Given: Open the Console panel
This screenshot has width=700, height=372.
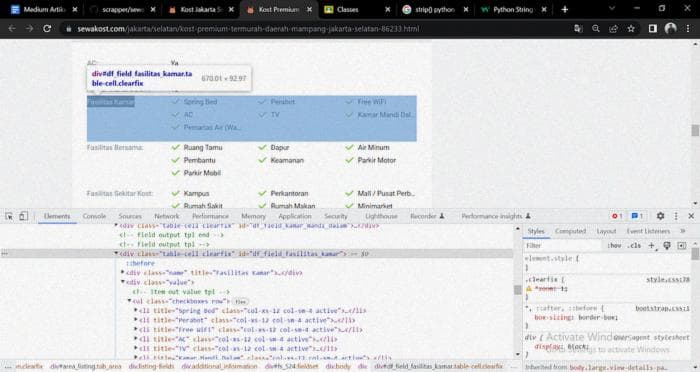Looking at the screenshot, I should pyautogui.click(x=94, y=216).
